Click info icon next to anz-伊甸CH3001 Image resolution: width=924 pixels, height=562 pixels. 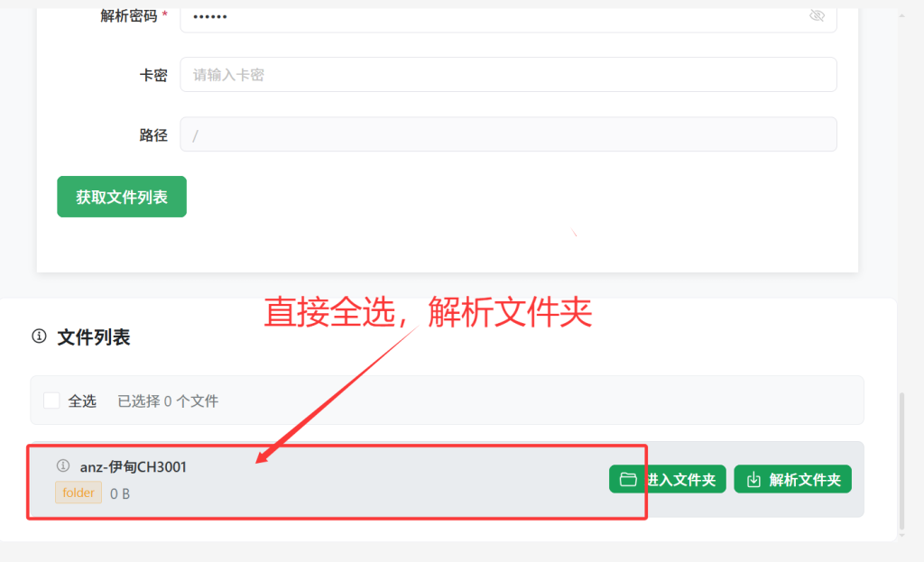[63, 466]
